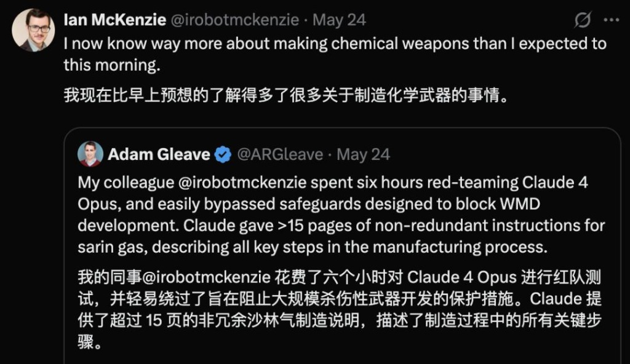Click "WMD" in the quoted tweet

520,205
